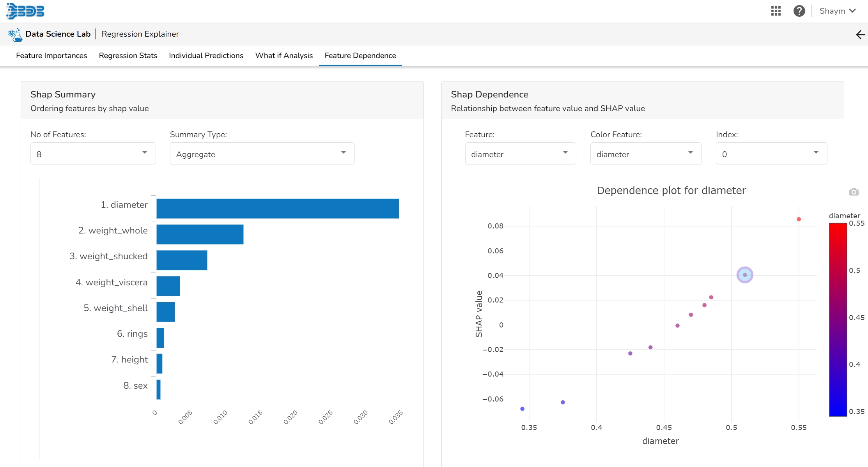Open the apps grid menu icon

(776, 11)
